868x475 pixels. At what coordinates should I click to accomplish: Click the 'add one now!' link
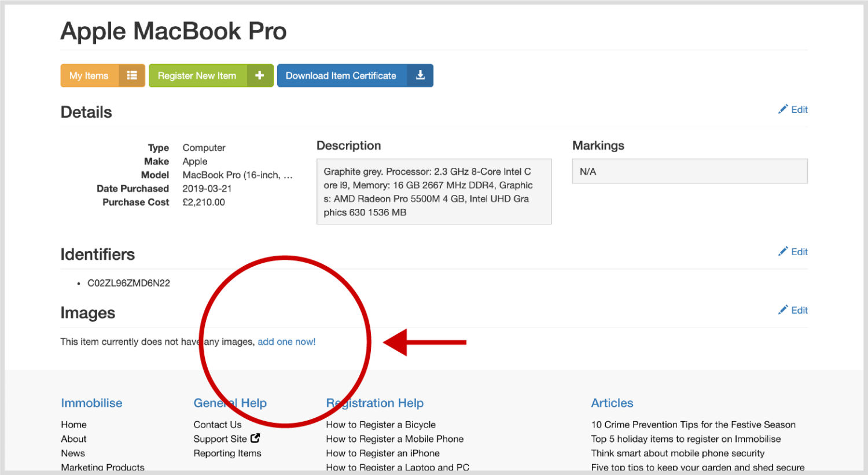tap(286, 342)
